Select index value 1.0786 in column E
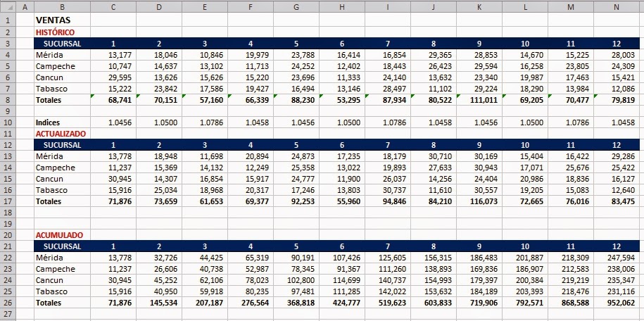This screenshot has width=644, height=321. [205, 122]
